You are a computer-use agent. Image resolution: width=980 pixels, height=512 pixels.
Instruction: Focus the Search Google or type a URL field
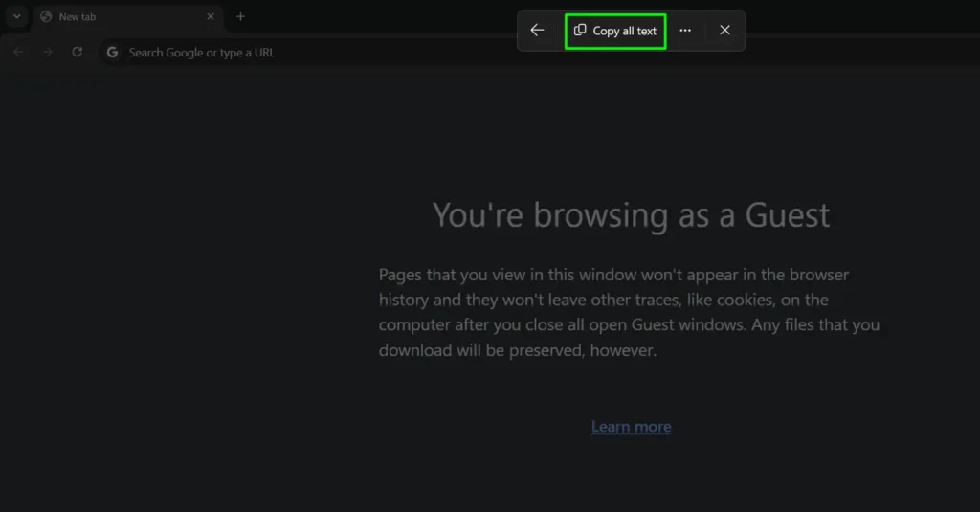287,53
